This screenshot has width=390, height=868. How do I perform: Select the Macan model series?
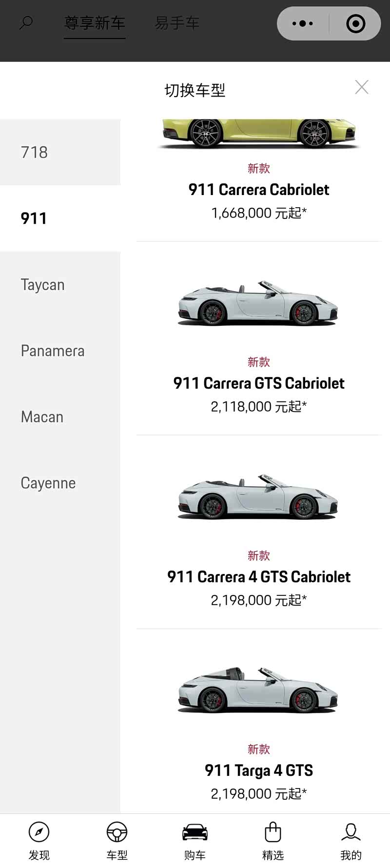pyautogui.click(x=60, y=417)
